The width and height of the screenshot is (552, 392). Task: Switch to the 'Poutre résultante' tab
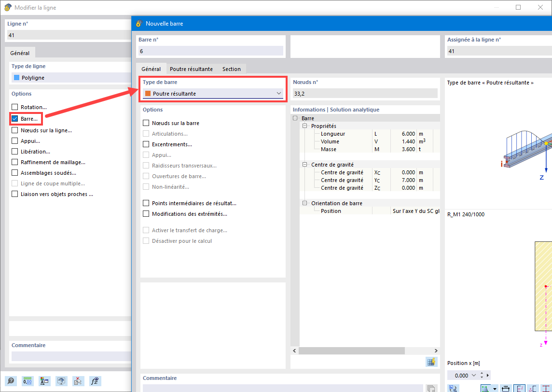191,69
